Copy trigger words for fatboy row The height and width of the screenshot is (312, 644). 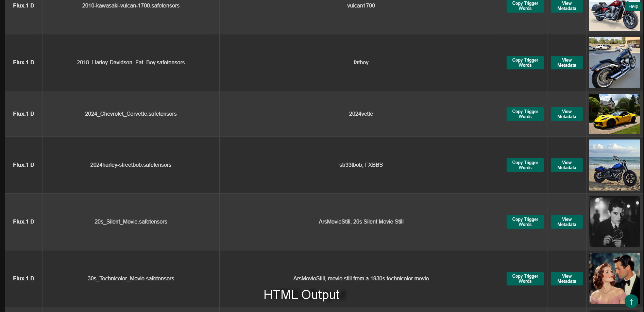click(x=525, y=63)
